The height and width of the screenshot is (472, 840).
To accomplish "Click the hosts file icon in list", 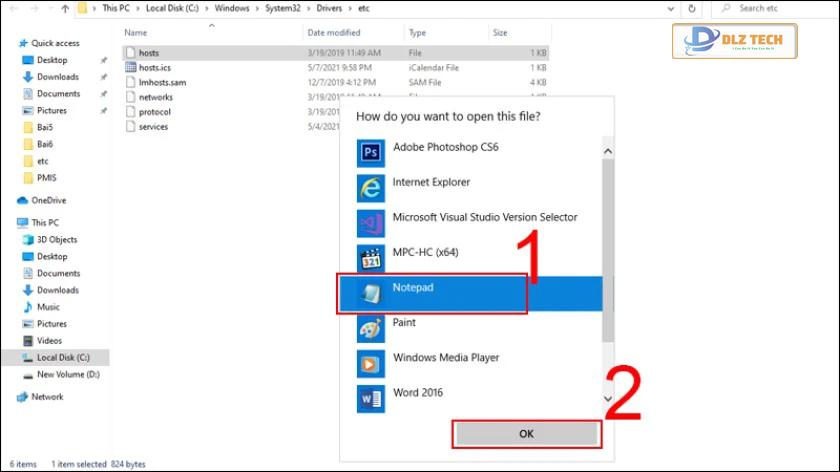I will [x=131, y=53].
